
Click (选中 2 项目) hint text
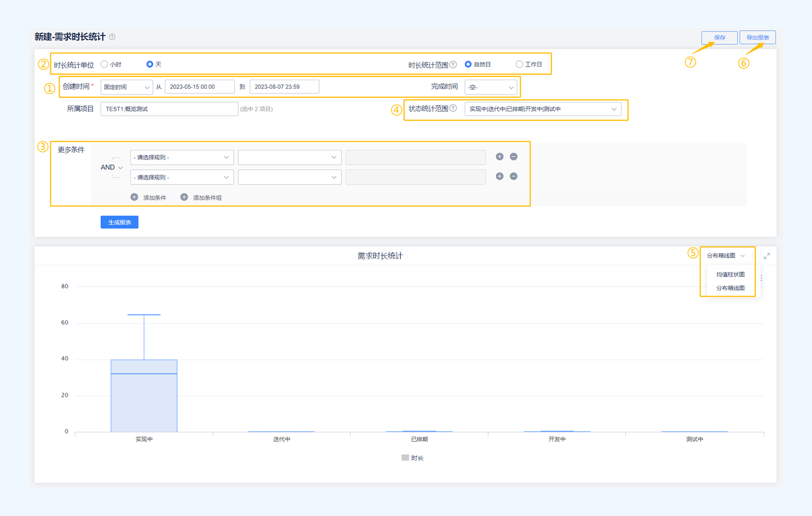[x=256, y=109]
